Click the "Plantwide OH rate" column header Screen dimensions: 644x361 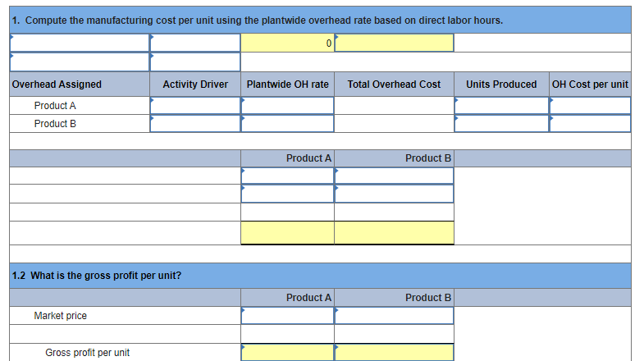point(287,85)
